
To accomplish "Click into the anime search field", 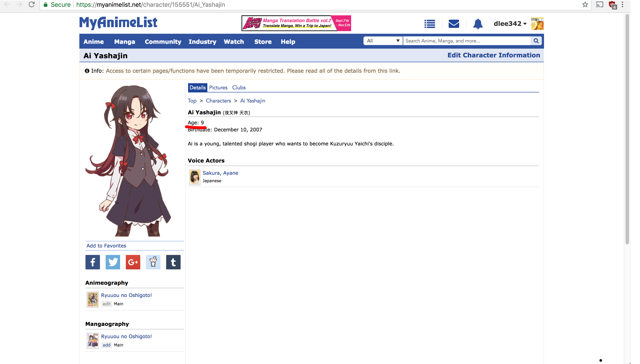I will 467,41.
